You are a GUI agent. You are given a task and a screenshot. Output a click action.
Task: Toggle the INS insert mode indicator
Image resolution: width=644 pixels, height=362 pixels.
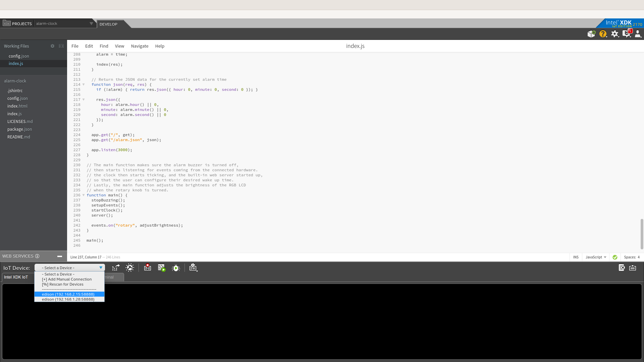pyautogui.click(x=576, y=257)
